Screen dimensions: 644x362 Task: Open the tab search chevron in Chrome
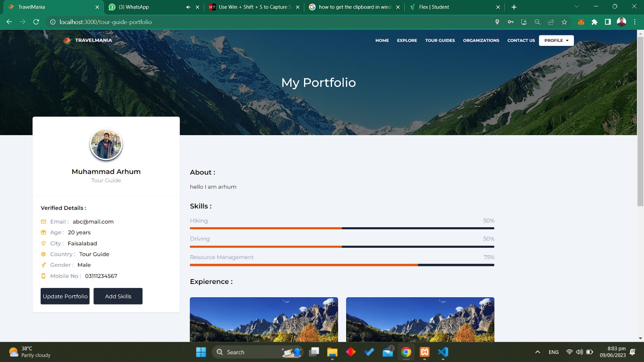tap(576, 6)
